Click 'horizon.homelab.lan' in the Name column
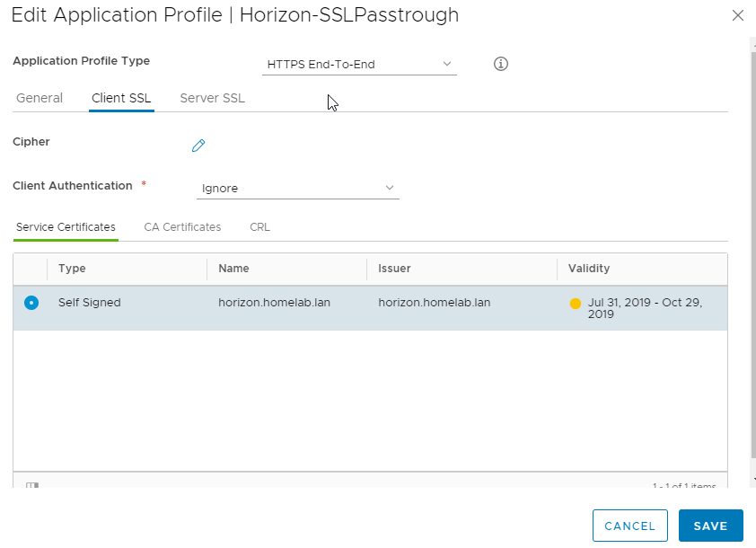Viewport: 756px width, 548px height. pos(274,303)
